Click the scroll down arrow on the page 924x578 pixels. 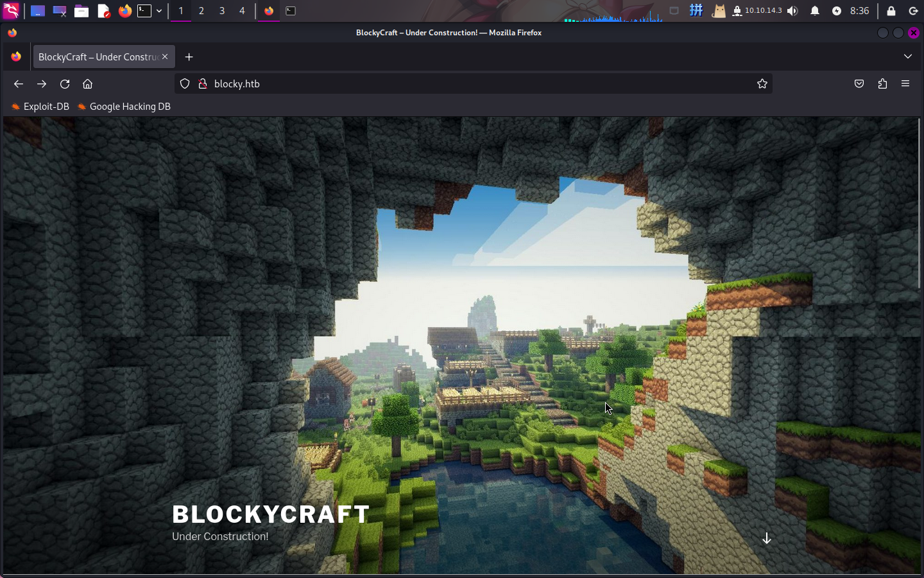click(x=766, y=539)
